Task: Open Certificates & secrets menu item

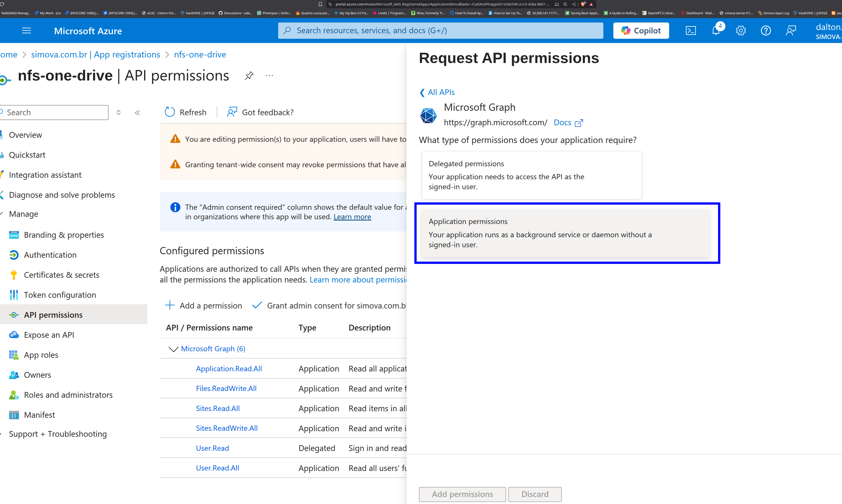Action: [62, 275]
